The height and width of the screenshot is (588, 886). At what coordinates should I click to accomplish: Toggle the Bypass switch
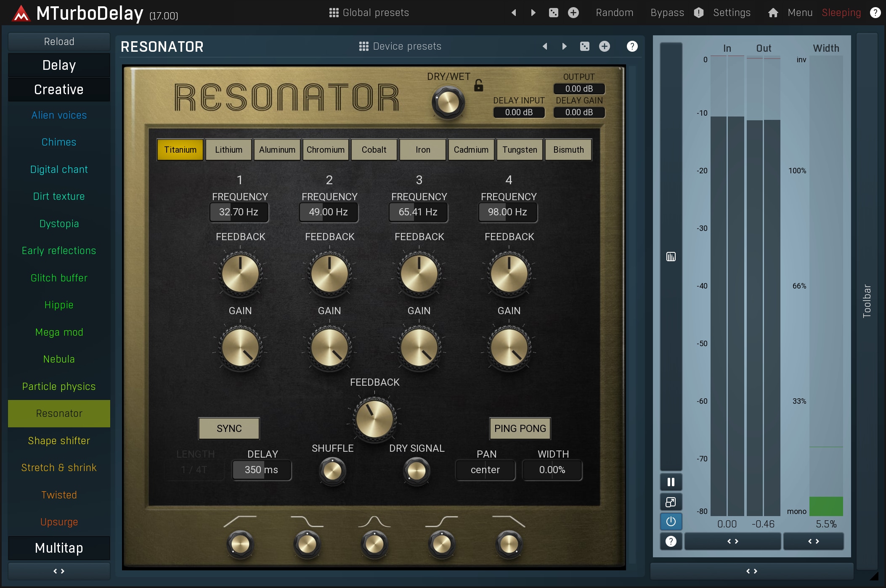pyautogui.click(x=667, y=13)
